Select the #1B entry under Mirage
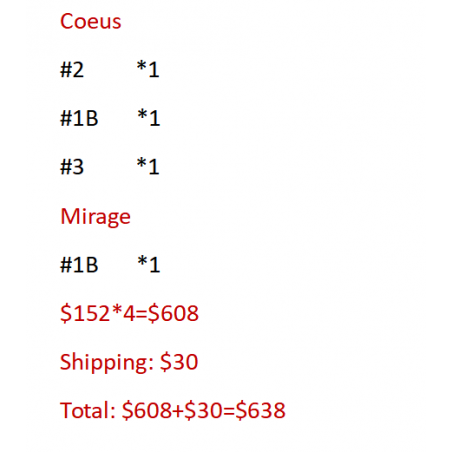The width and height of the screenshot is (452, 452). (x=79, y=265)
